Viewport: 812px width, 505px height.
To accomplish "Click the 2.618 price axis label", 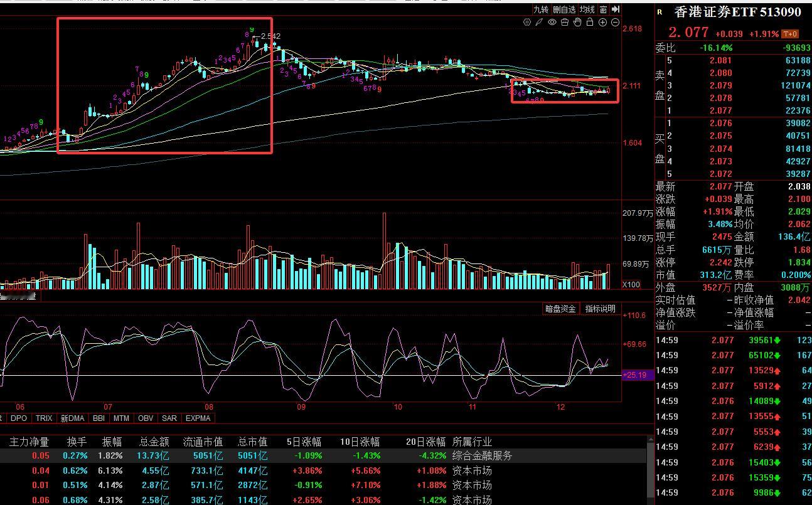I will coord(633,28).
